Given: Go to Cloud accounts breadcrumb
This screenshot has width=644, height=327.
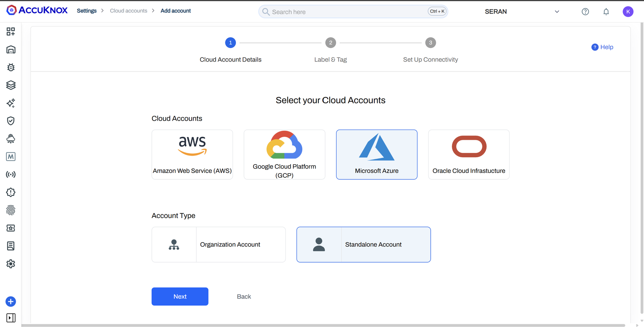Looking at the screenshot, I should (x=128, y=11).
